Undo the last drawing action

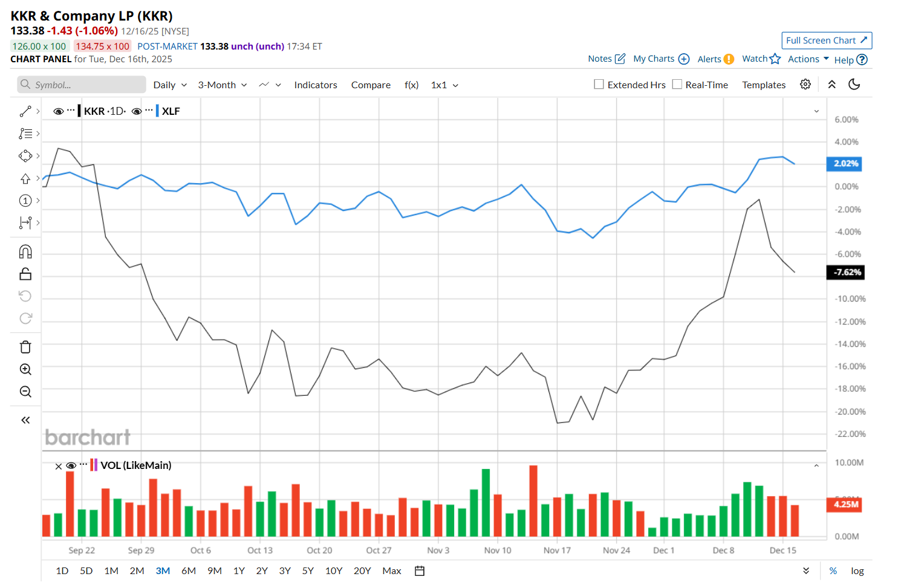coord(25,296)
